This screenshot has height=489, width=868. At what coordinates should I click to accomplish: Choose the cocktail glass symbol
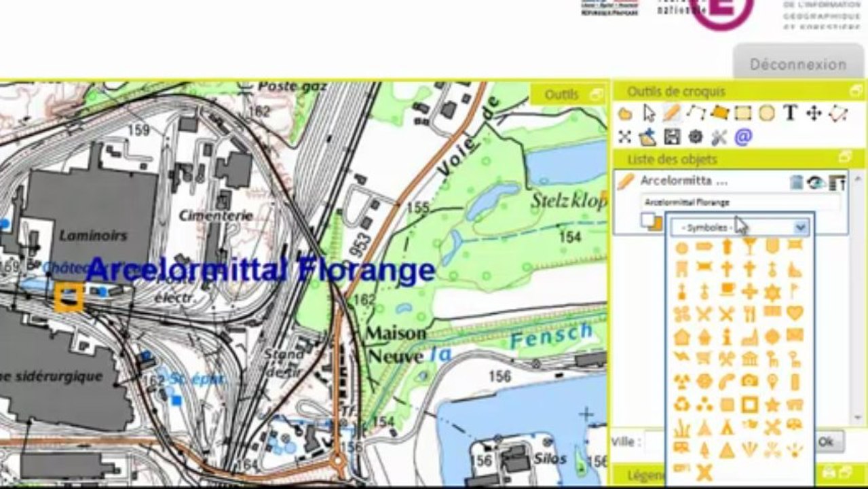coord(749,247)
